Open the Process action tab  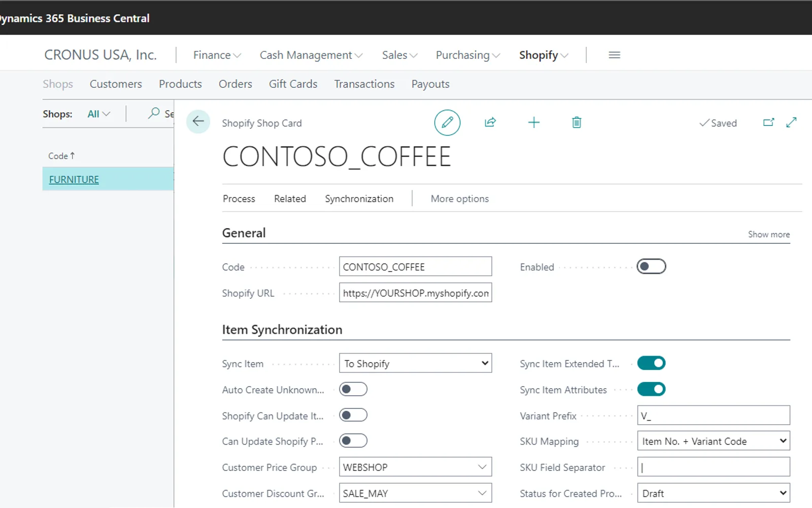[239, 199]
